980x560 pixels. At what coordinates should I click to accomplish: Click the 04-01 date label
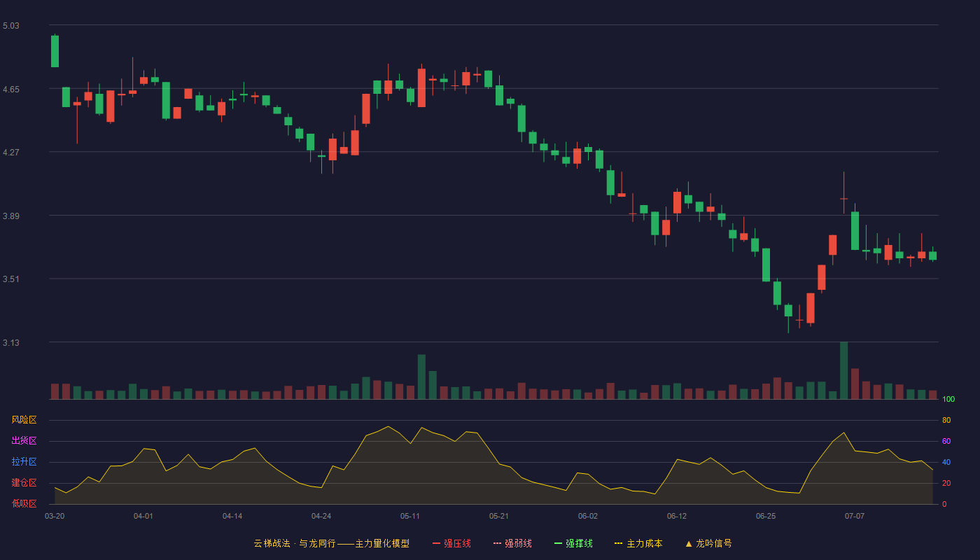coord(143,516)
